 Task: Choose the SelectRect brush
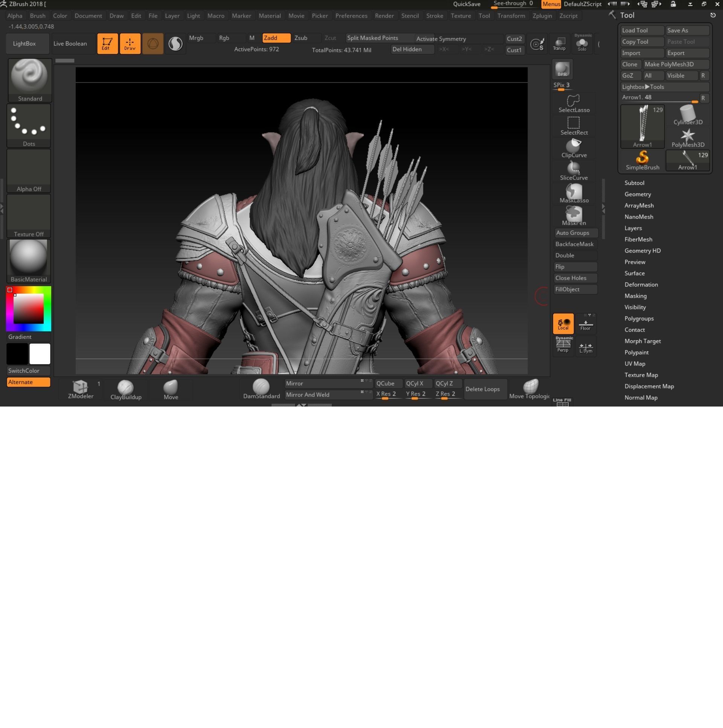click(x=574, y=126)
